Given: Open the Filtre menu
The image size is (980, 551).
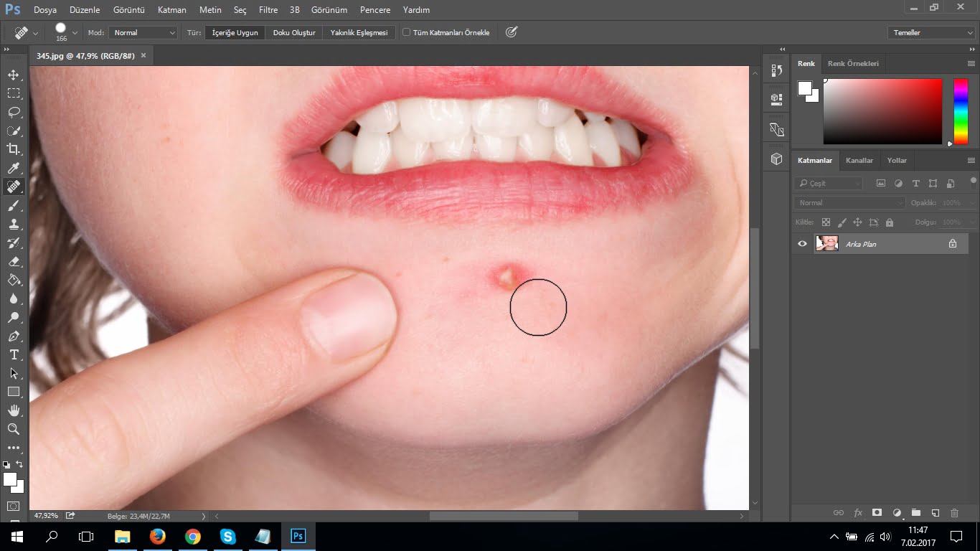Looking at the screenshot, I should point(268,9).
